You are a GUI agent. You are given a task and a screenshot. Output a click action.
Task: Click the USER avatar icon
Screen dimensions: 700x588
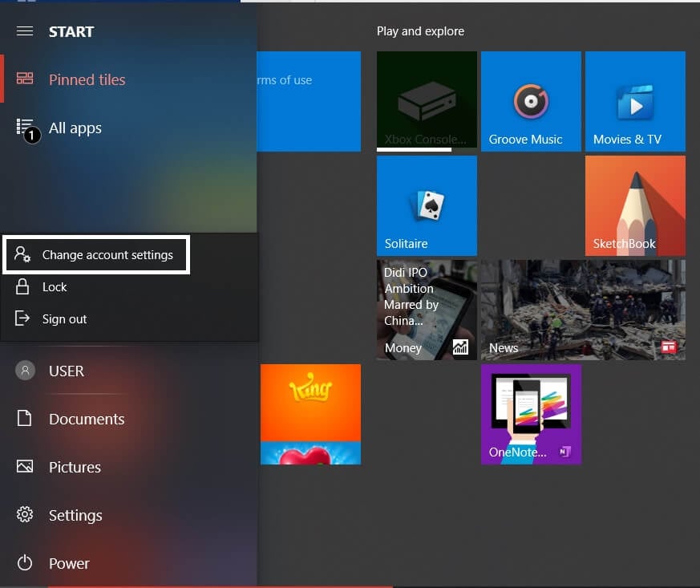[25, 370]
